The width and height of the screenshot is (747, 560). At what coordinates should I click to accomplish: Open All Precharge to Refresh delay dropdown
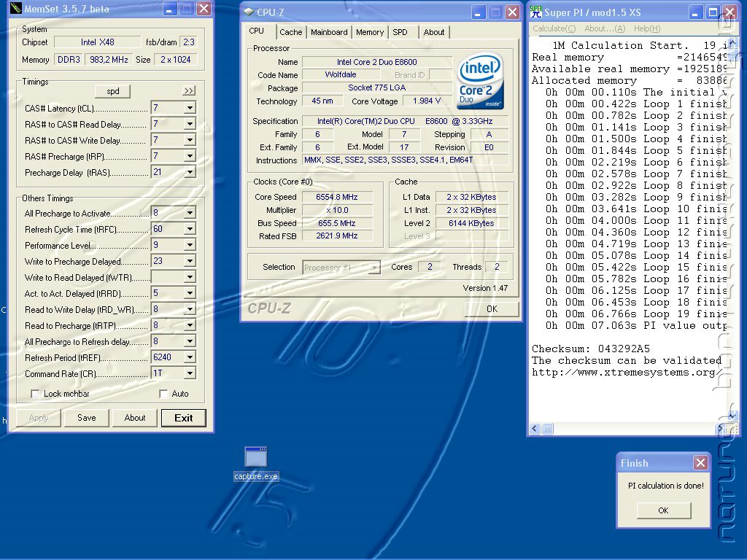190,341
